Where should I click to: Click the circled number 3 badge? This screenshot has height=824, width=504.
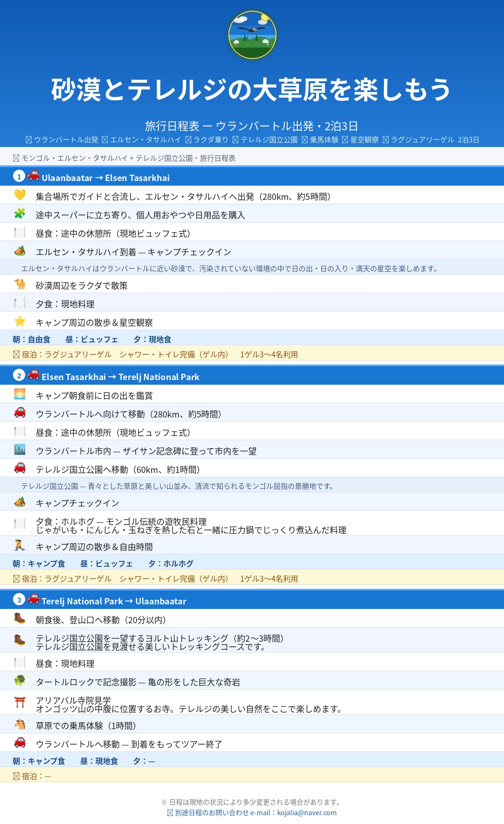coord(19,600)
